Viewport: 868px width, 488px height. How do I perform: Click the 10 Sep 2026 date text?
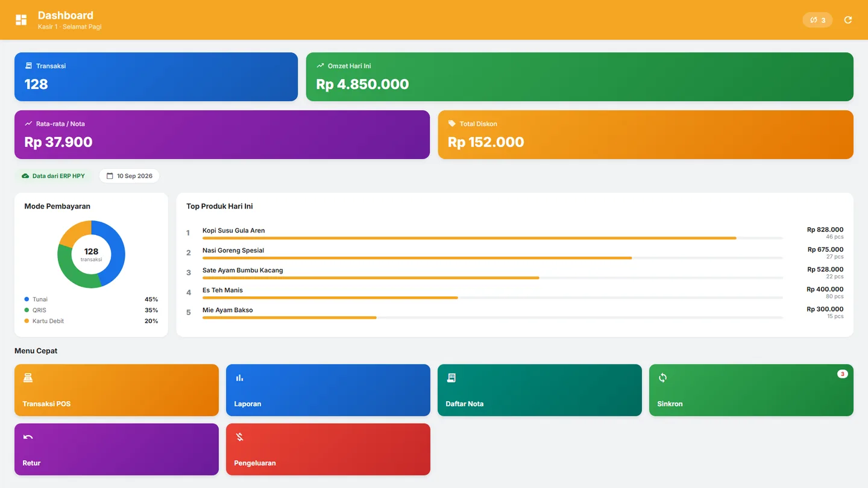pyautogui.click(x=134, y=176)
